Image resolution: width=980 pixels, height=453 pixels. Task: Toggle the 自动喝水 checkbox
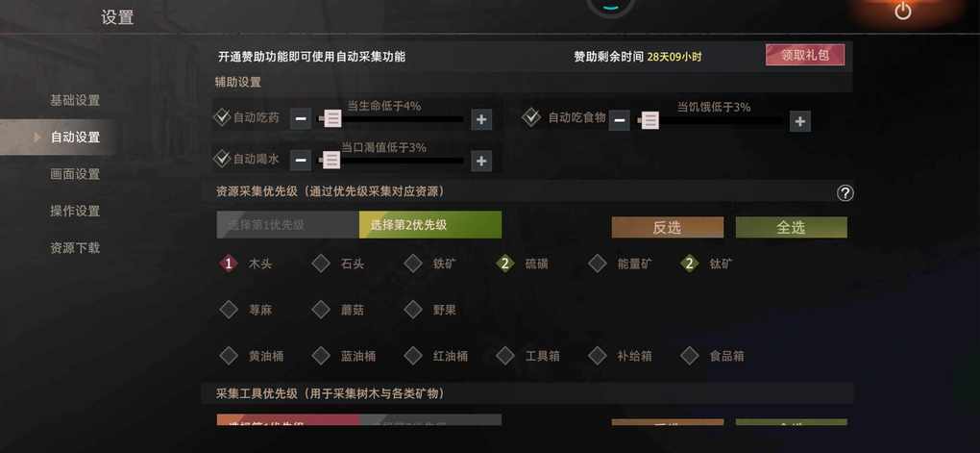tap(222, 159)
